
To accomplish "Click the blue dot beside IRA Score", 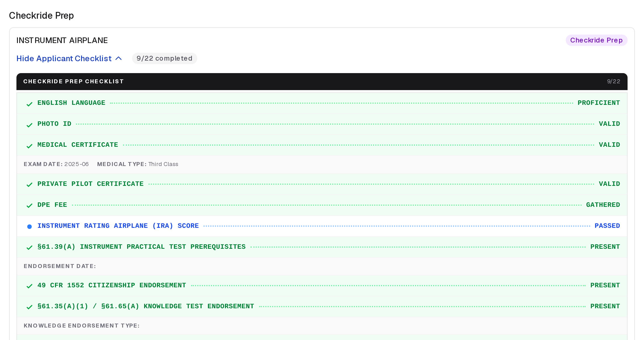I will 29,226.
